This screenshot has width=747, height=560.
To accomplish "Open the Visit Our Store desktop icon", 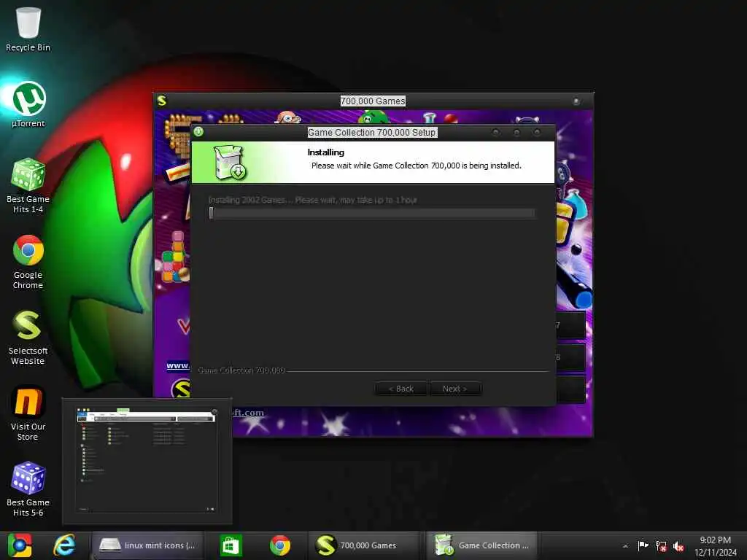I will [x=28, y=413].
